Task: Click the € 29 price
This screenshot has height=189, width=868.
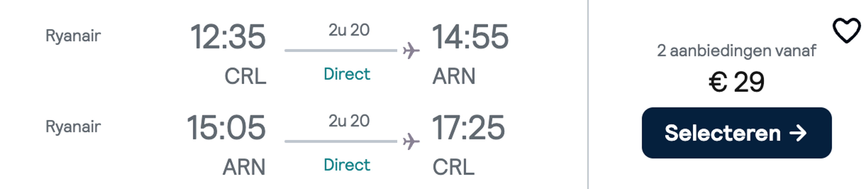Action: [737, 82]
